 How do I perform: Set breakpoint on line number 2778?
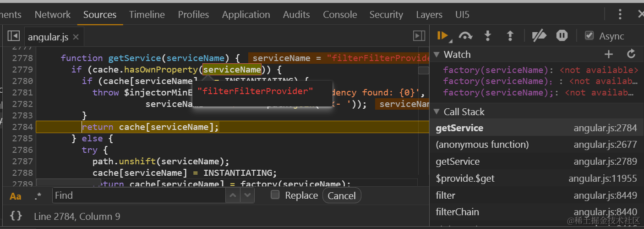pos(22,58)
